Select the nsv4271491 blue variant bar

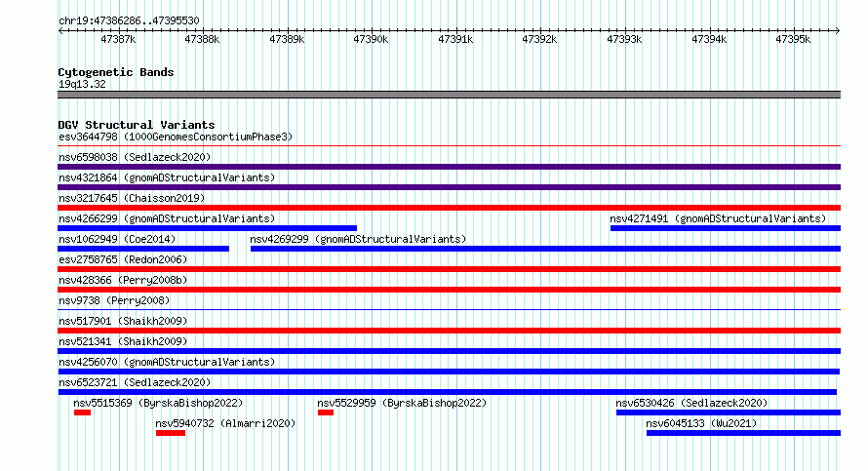coord(726,228)
